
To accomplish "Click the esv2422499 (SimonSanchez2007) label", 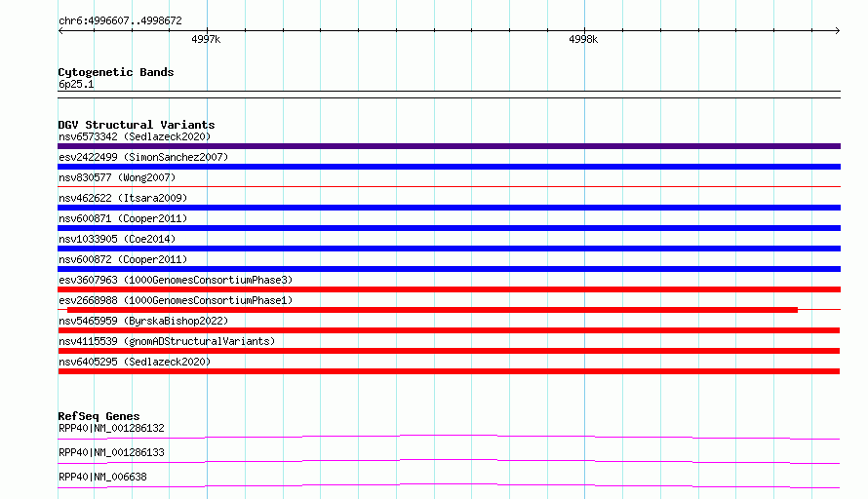I will point(143,157).
